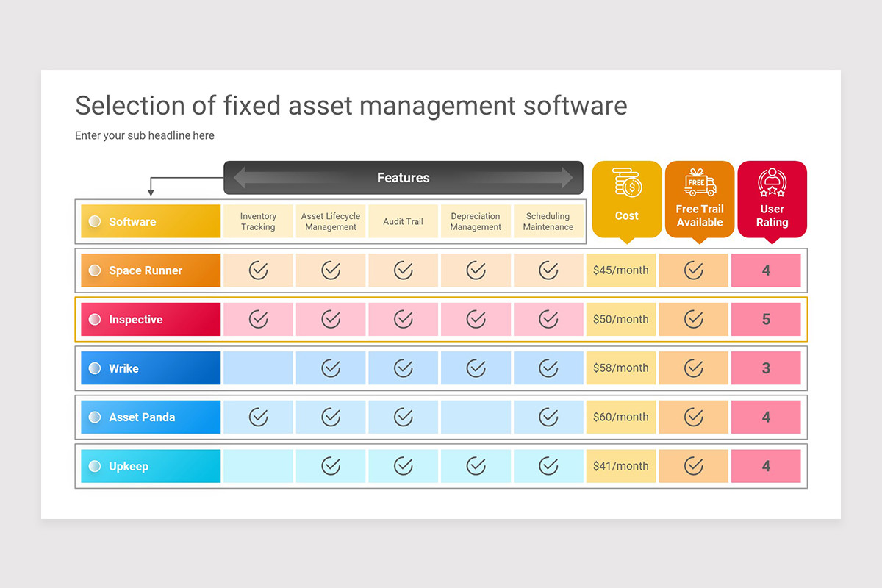Click Inspective's Depreciation Management checkmark
The image size is (882, 588).
click(x=476, y=319)
